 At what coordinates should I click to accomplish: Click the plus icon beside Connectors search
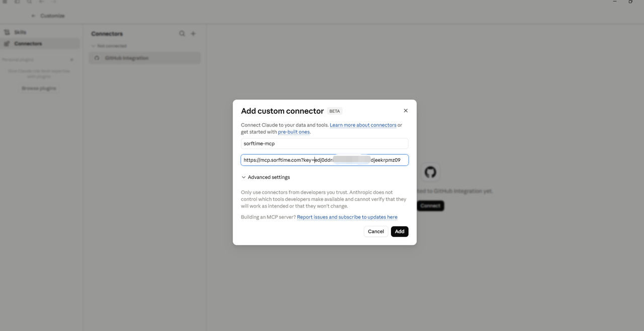click(x=193, y=34)
